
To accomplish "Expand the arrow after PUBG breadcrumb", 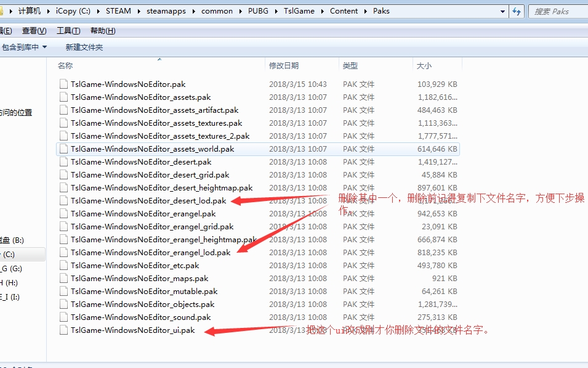I will (276, 11).
